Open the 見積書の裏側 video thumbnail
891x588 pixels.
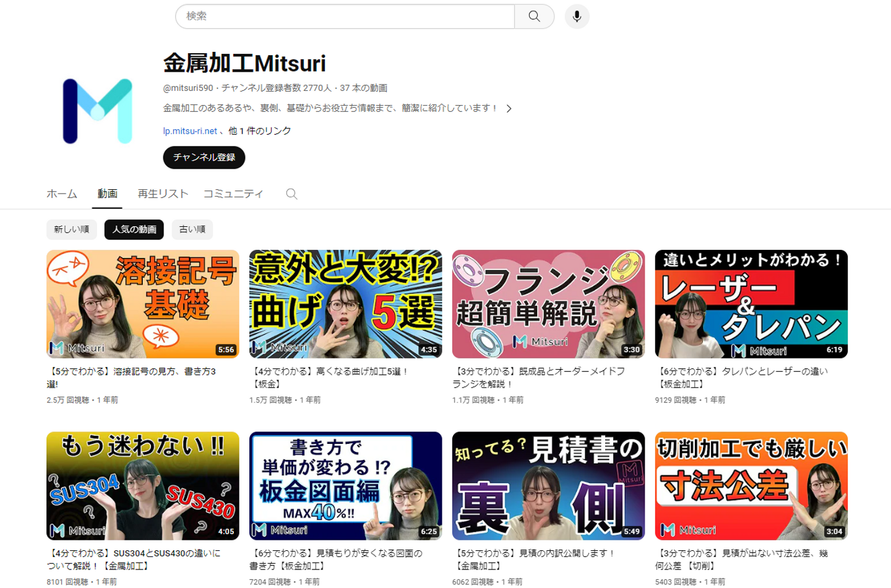pos(549,486)
